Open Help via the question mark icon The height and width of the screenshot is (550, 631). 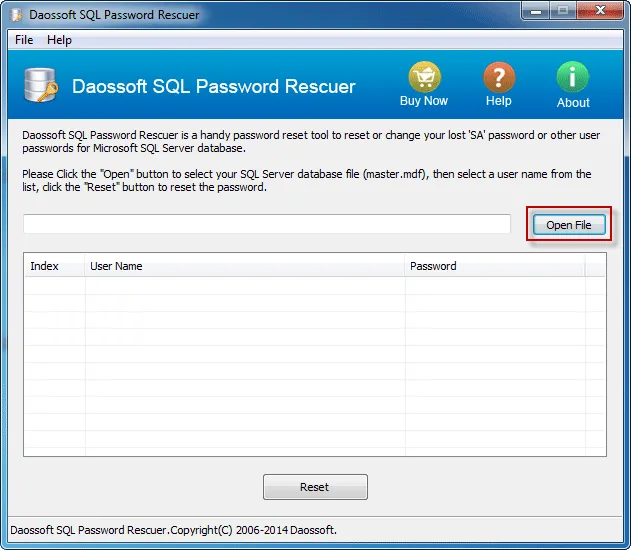coord(499,77)
